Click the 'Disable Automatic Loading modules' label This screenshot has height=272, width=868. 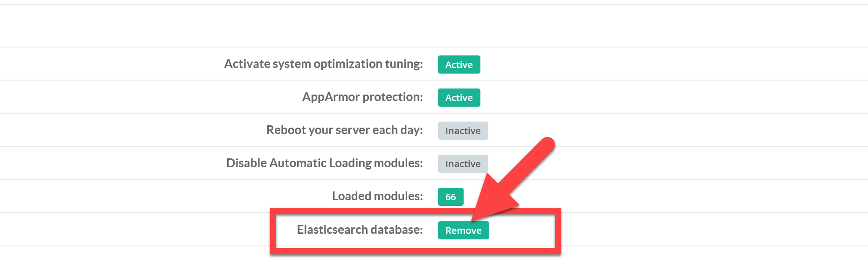pos(324,163)
